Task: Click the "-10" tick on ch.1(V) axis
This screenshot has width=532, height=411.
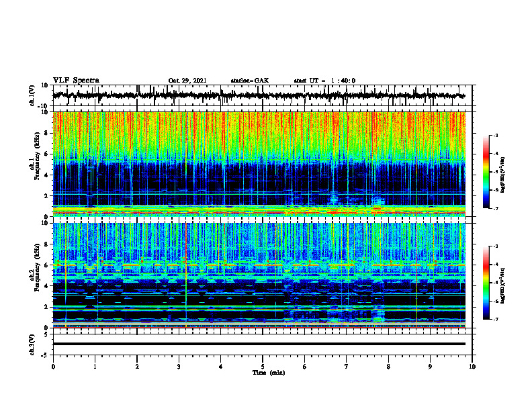Action: tap(44, 106)
